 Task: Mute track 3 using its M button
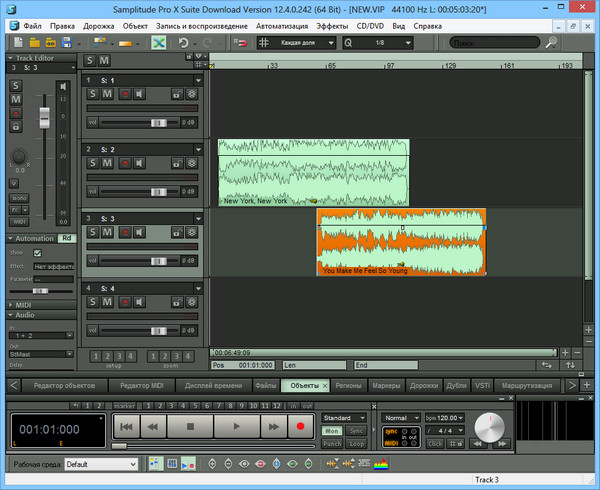(108, 232)
